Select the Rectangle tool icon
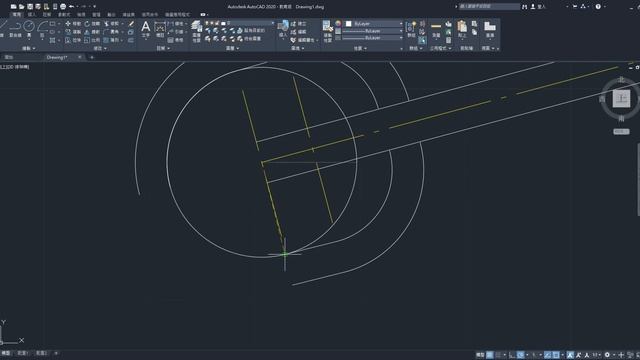 coord(52,24)
